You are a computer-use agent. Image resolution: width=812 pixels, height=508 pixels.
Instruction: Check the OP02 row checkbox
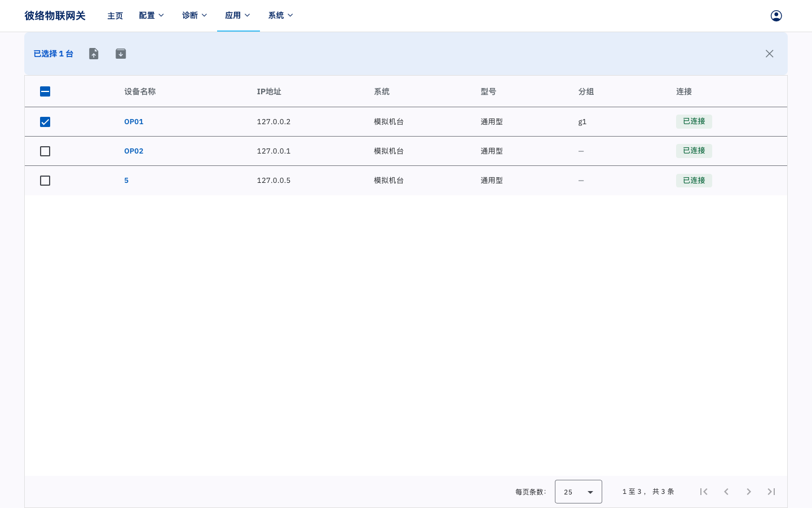(x=45, y=151)
